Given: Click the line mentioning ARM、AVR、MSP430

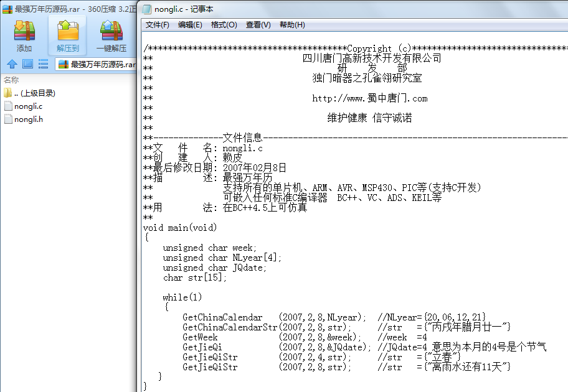Looking at the screenshot, I should pyautogui.click(x=352, y=187).
